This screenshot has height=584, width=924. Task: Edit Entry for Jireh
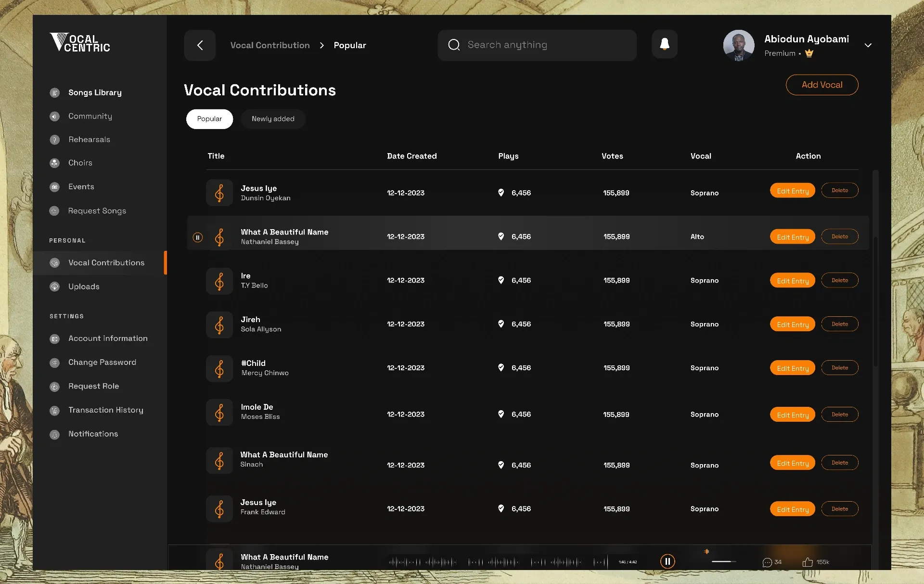[793, 324]
